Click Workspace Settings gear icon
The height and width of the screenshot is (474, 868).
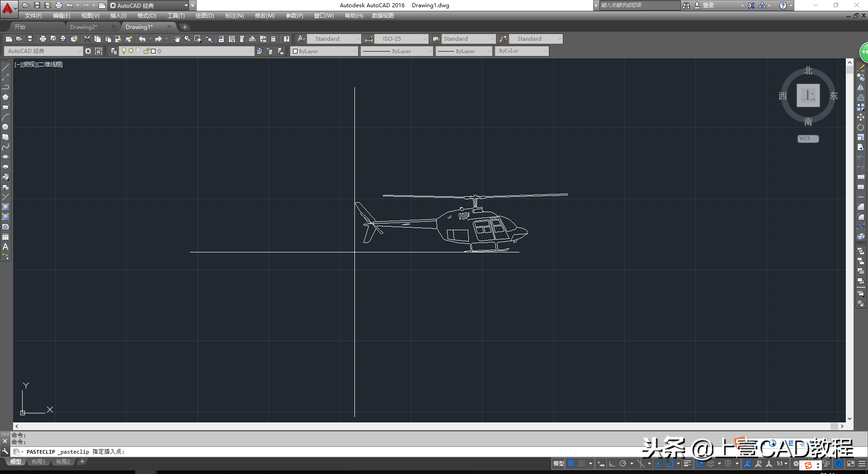click(88, 51)
